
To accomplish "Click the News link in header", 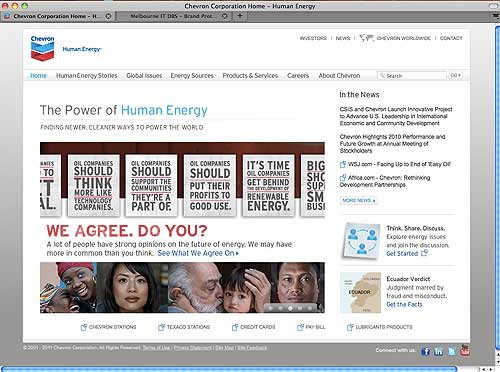I will (x=343, y=38).
